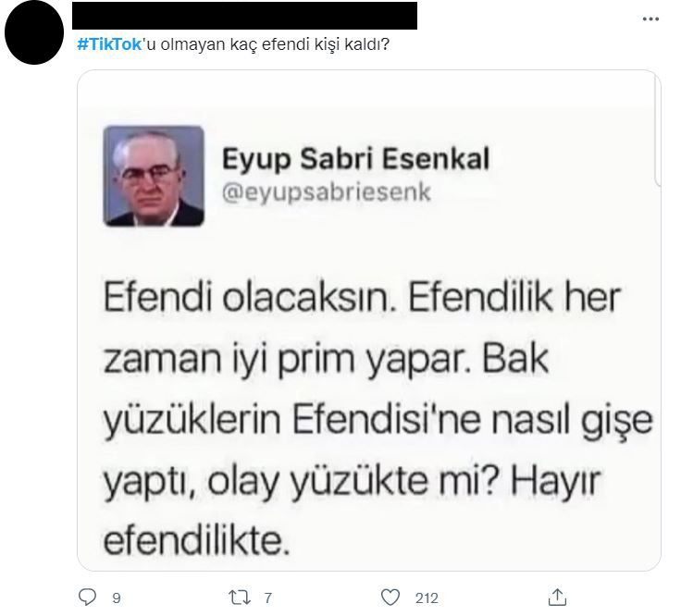Screen dimensions: 681x616
Task: Click the retweet count 7
Action: point(268,598)
